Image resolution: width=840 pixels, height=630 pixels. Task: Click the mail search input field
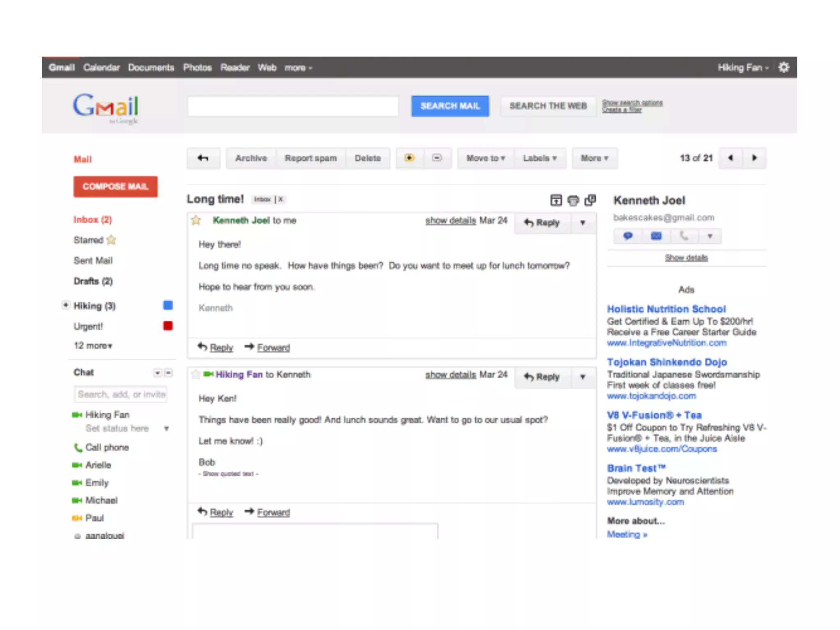tap(293, 106)
